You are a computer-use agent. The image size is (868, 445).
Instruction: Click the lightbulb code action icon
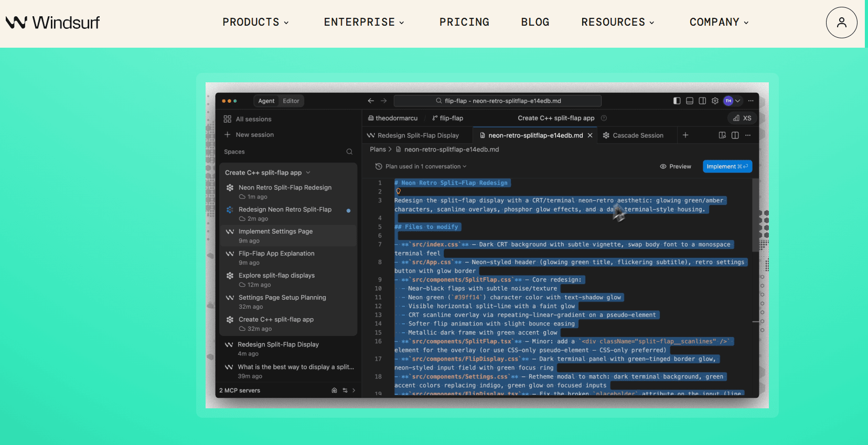[x=398, y=191]
